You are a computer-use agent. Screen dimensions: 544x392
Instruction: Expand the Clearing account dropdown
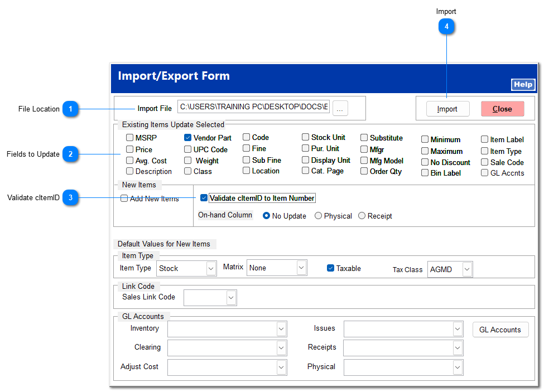click(x=281, y=348)
